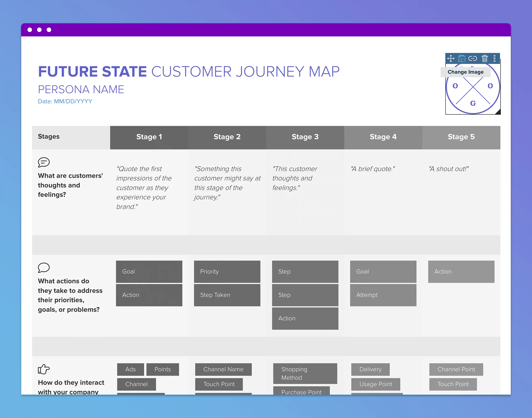Select the Action box under Stage 5

[461, 272]
